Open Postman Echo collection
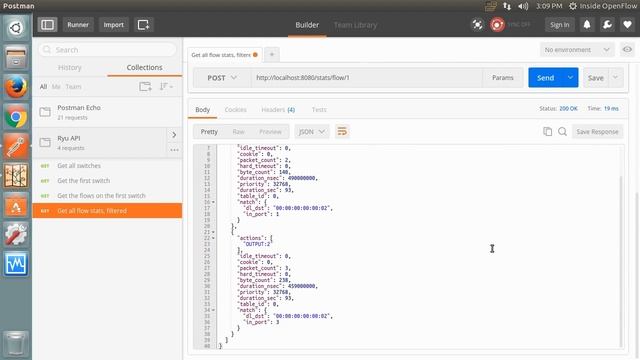640x360 pixels. click(107, 112)
